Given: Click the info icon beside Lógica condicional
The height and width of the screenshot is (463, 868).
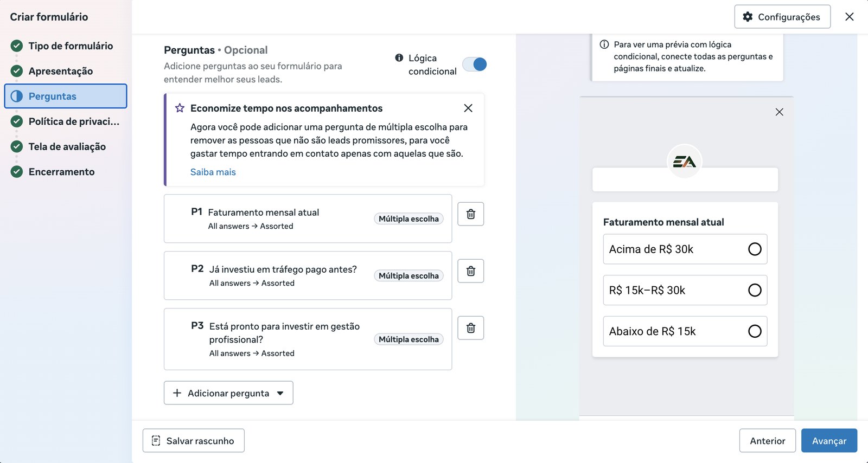Looking at the screenshot, I should point(399,57).
